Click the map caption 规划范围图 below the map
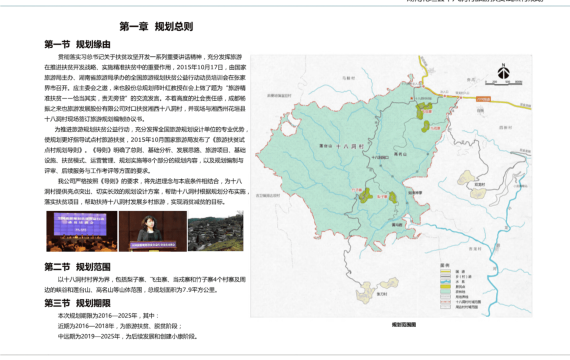The image size is (570, 360). (404, 324)
